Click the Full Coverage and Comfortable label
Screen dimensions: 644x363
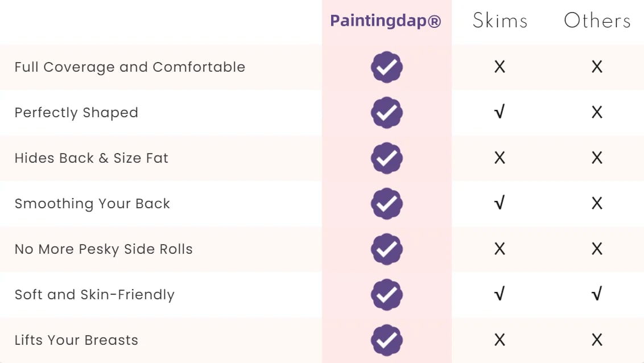pos(130,67)
